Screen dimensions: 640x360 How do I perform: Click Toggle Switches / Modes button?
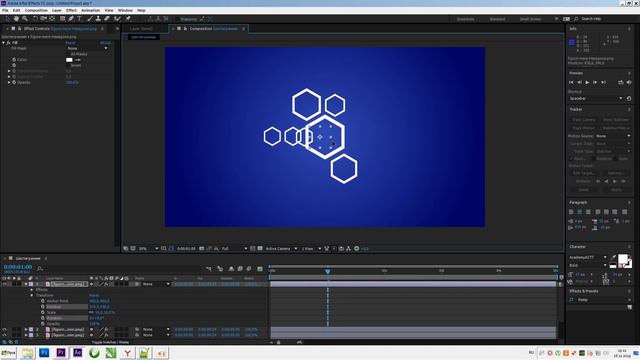point(110,342)
